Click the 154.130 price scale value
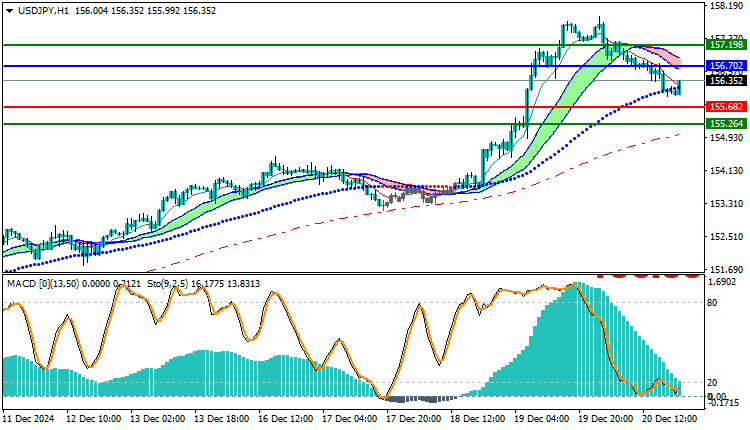 tap(727, 171)
